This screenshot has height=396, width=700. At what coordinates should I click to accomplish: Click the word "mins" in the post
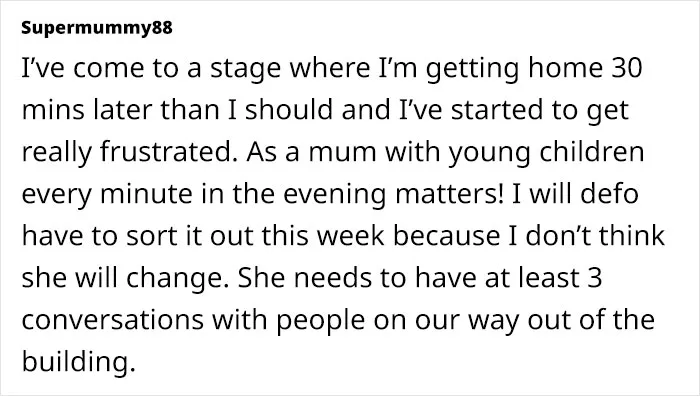click(53, 110)
